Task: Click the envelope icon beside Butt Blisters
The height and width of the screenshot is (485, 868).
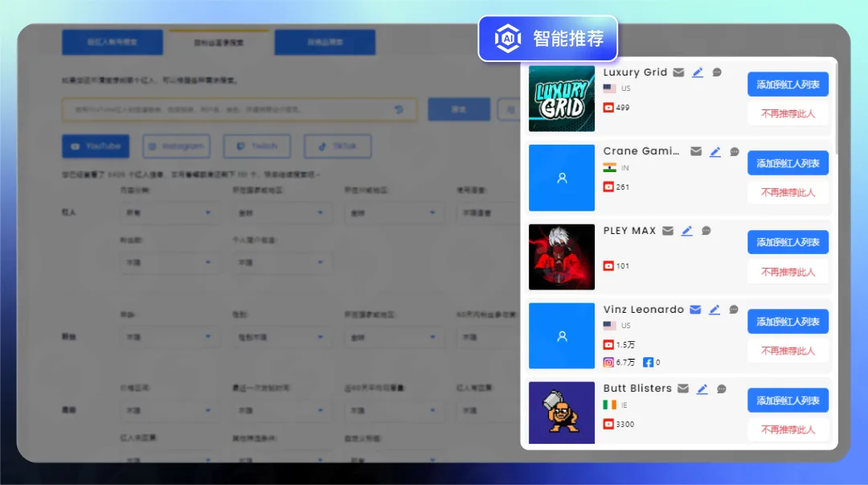Action: coord(682,388)
